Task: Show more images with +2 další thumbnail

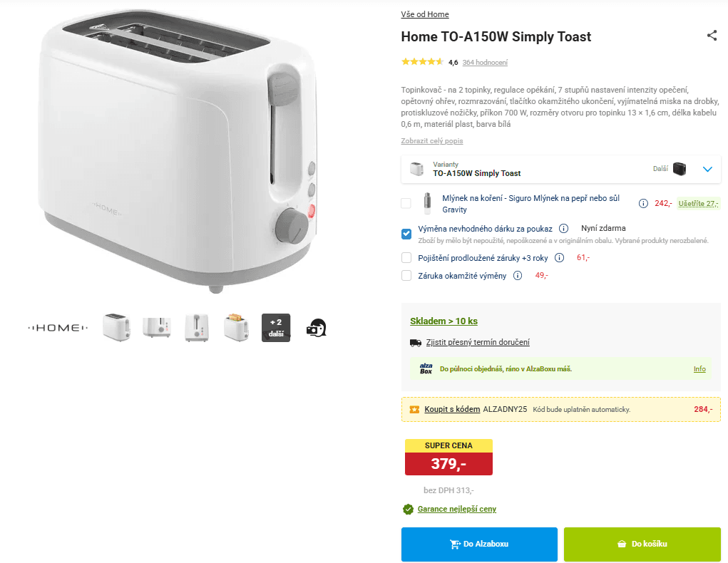Action: [x=276, y=328]
